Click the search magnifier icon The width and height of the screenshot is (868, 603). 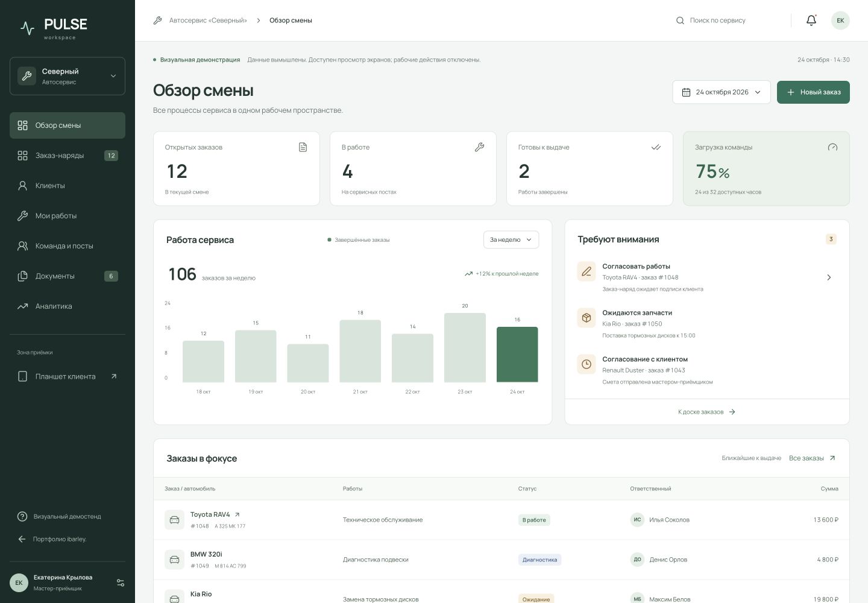[x=680, y=21]
